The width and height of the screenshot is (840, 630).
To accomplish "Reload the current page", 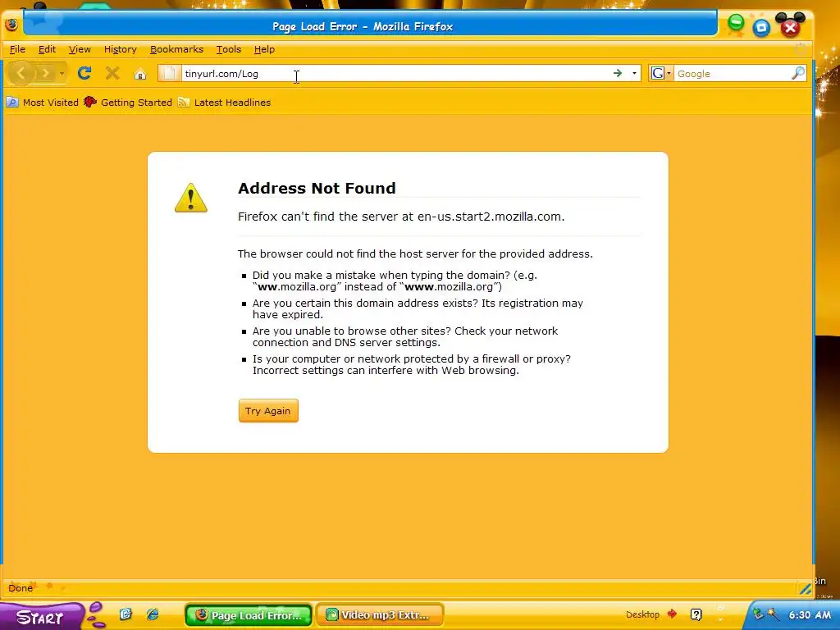I will pyautogui.click(x=84, y=73).
